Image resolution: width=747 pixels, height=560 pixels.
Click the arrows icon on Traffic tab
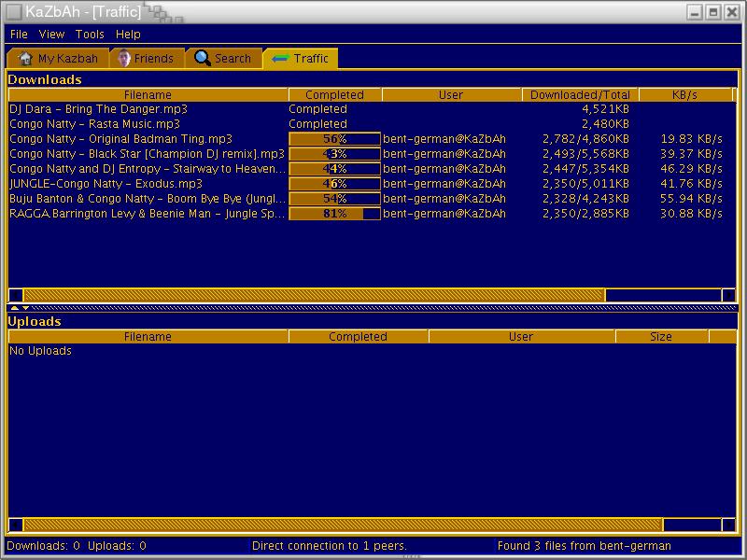click(x=279, y=59)
